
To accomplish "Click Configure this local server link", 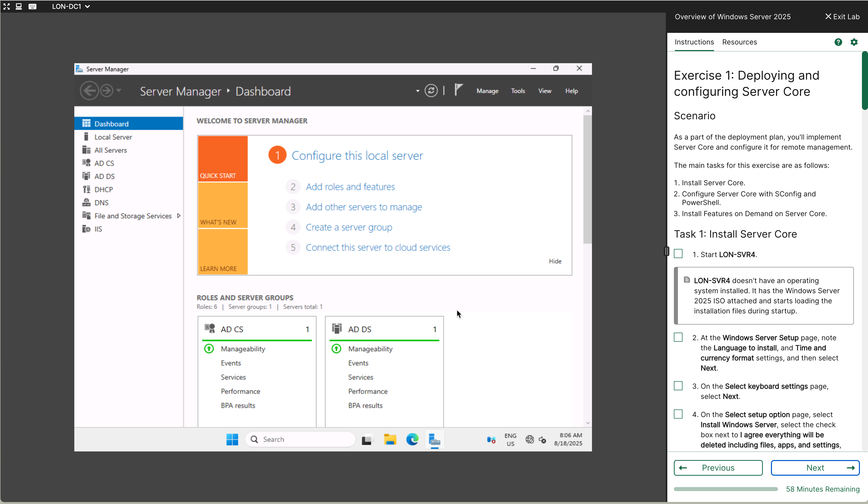I will tap(357, 155).
